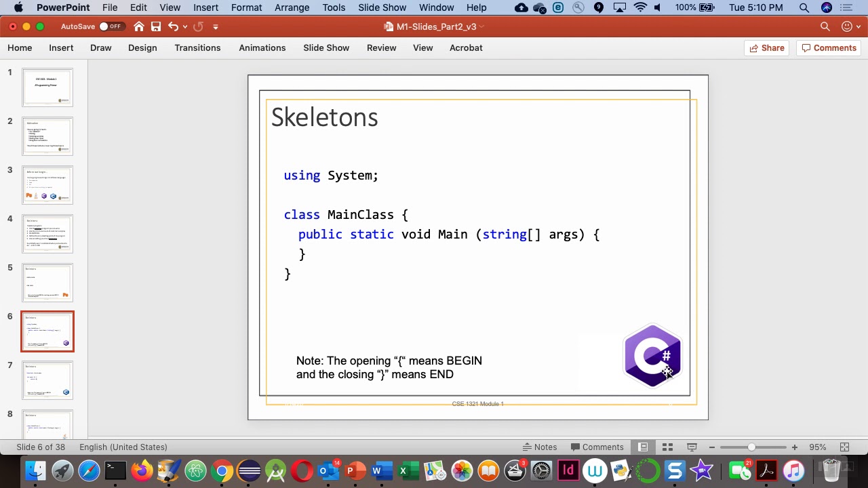This screenshot has width=868, height=488.
Task: Switch to Slide Sorter view icon
Action: [667, 447]
